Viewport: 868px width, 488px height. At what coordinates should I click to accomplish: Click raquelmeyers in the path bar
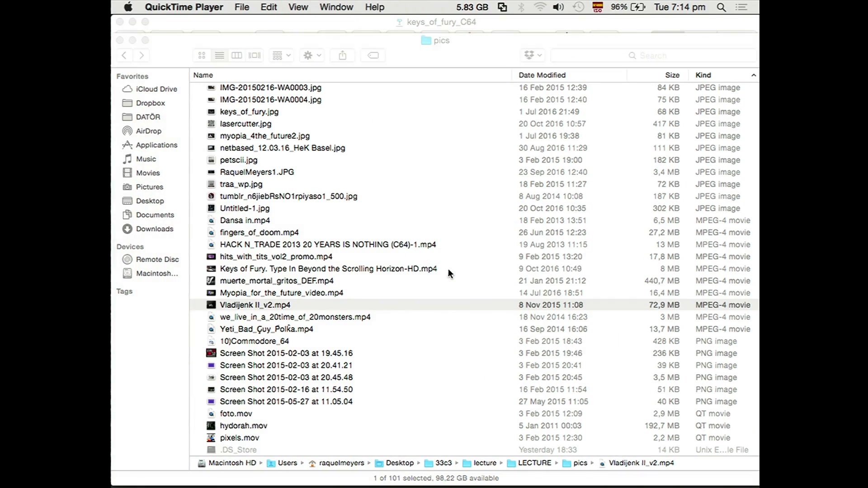pyautogui.click(x=336, y=463)
